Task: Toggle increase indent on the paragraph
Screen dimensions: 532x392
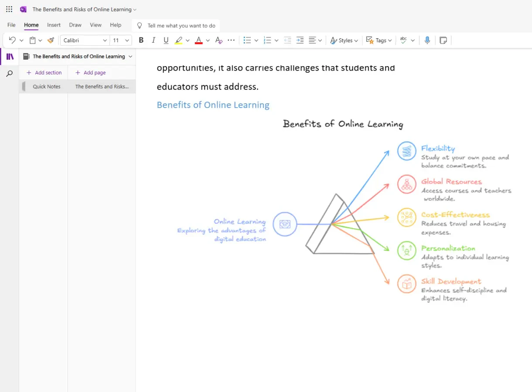Action: (300, 40)
